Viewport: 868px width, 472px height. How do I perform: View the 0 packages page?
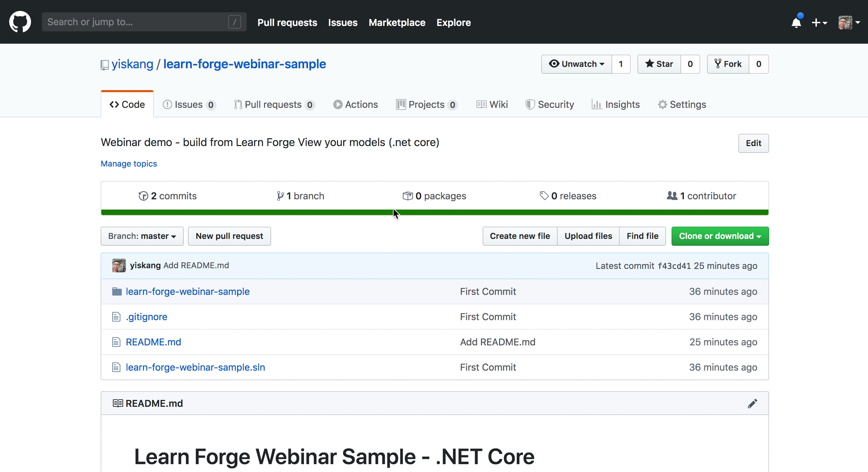click(x=434, y=196)
